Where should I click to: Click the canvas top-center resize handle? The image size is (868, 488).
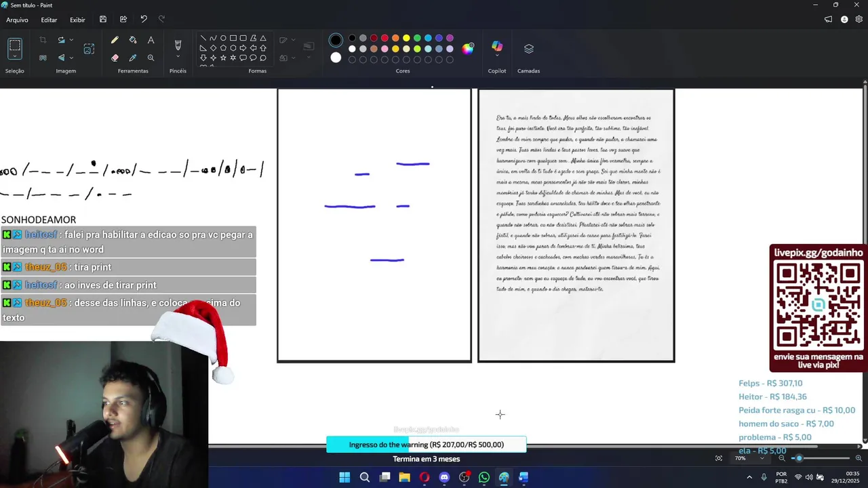[x=432, y=87]
